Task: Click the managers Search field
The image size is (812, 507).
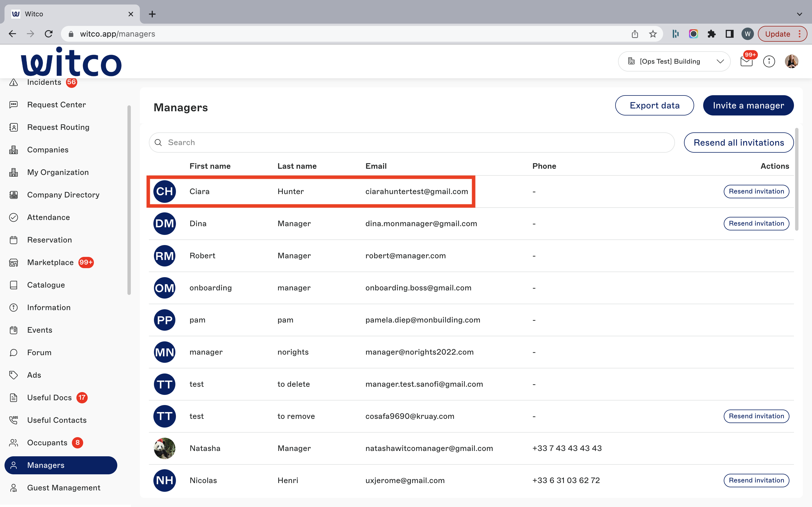Action: point(412,143)
